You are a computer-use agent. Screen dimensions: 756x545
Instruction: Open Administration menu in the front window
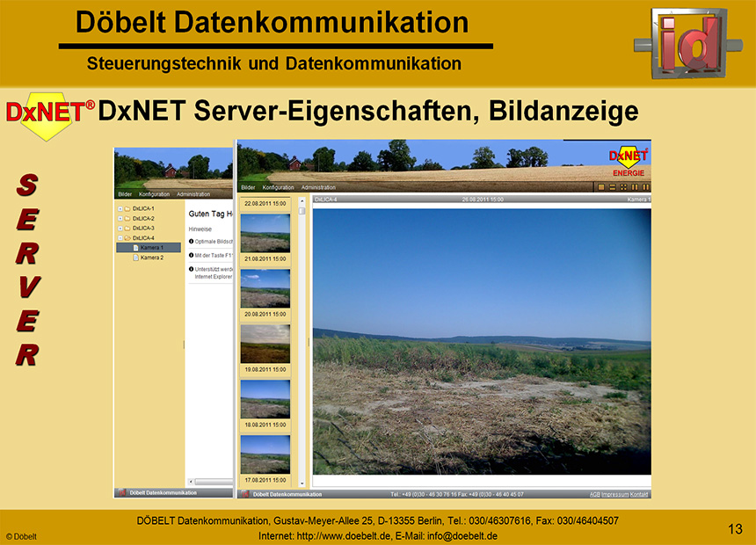click(x=318, y=187)
